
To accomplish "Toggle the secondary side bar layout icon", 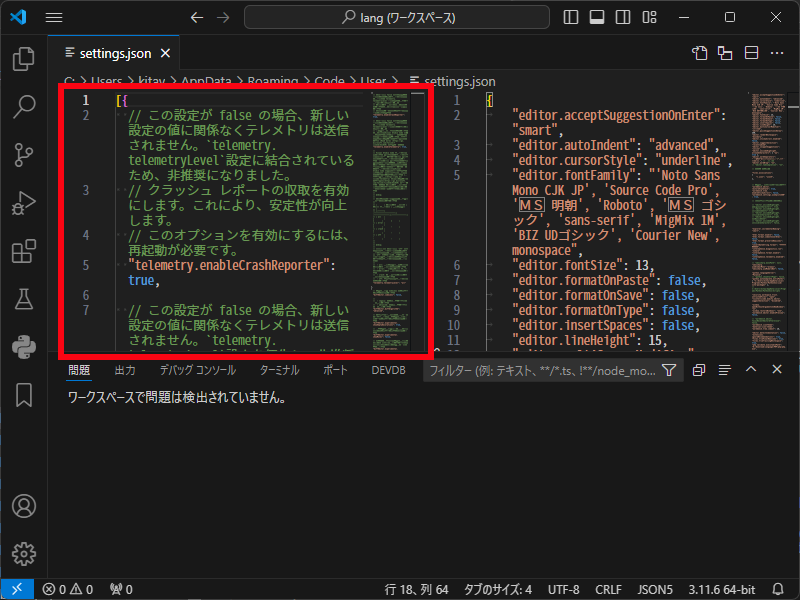I will click(x=622, y=17).
